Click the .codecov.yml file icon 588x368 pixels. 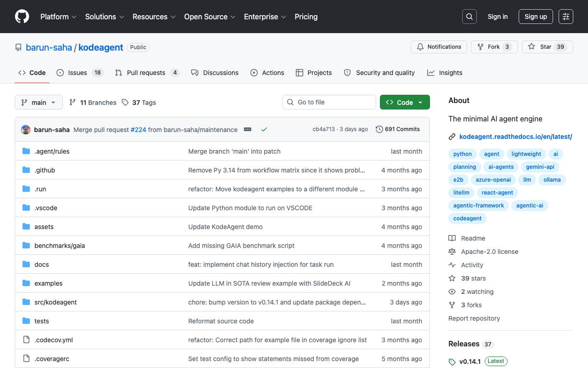point(26,340)
